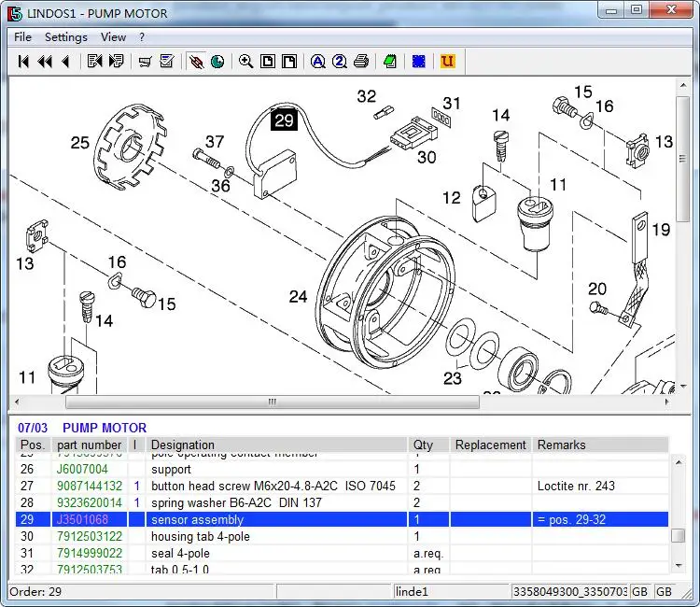The image size is (700, 607).
Task: Click 'spring washer B6-A2C DIN 137' text
Action: (x=237, y=502)
